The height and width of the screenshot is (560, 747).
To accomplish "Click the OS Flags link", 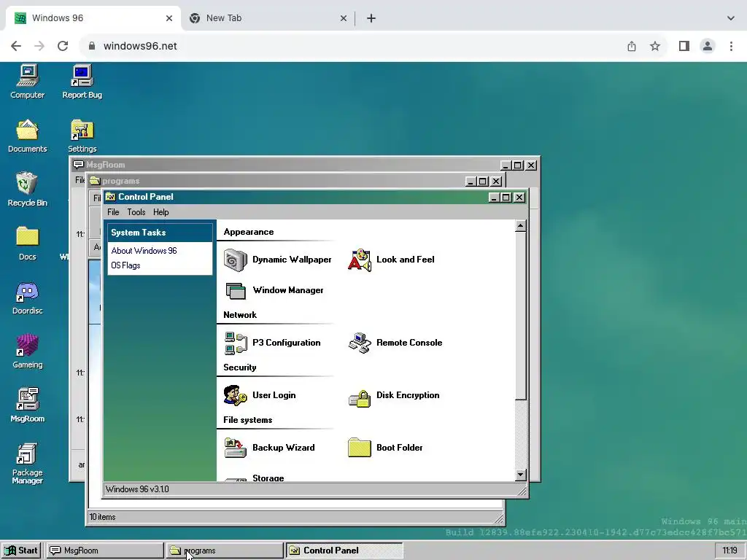I will (x=125, y=265).
